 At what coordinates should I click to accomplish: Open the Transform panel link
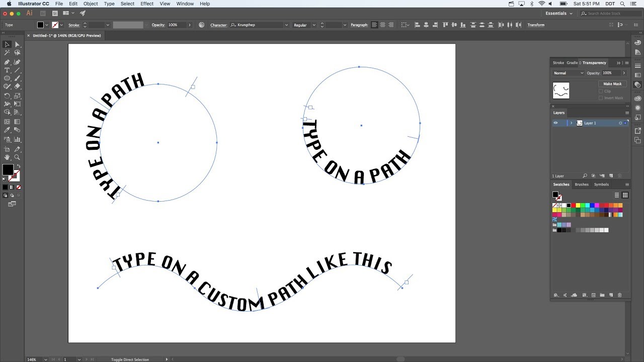pos(536,25)
